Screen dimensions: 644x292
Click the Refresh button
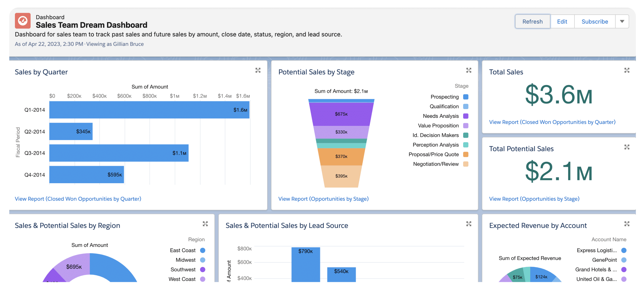pos(532,22)
